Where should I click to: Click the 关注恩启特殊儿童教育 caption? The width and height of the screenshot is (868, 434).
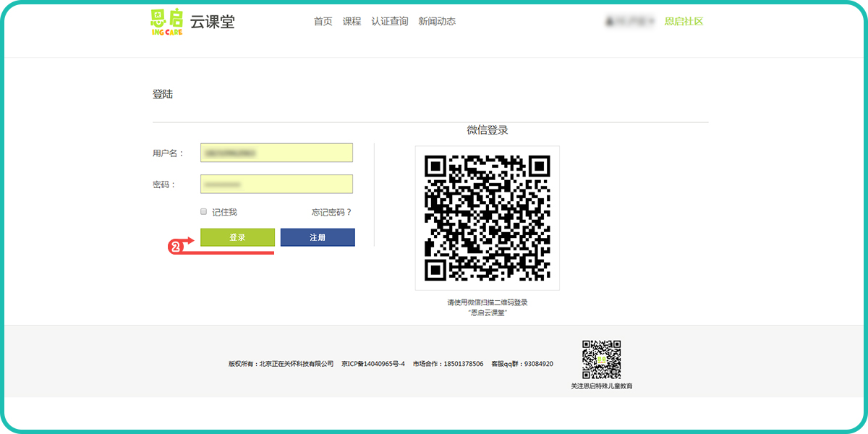pos(601,386)
